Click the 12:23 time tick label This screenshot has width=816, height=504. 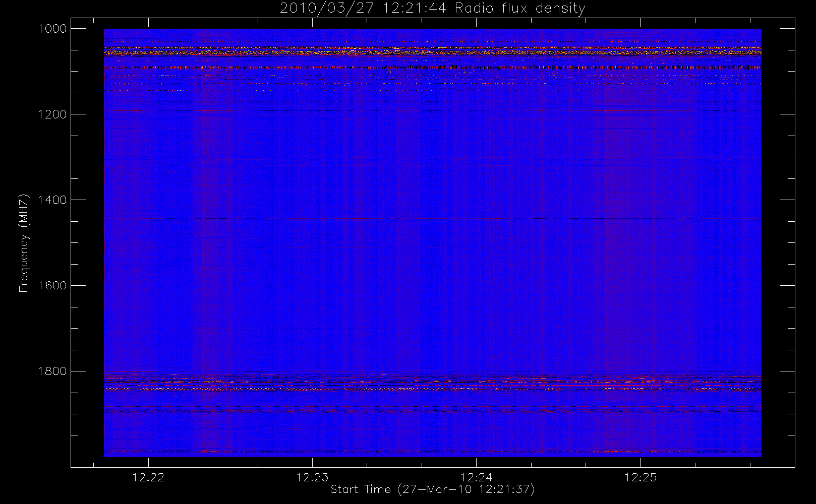312,477
